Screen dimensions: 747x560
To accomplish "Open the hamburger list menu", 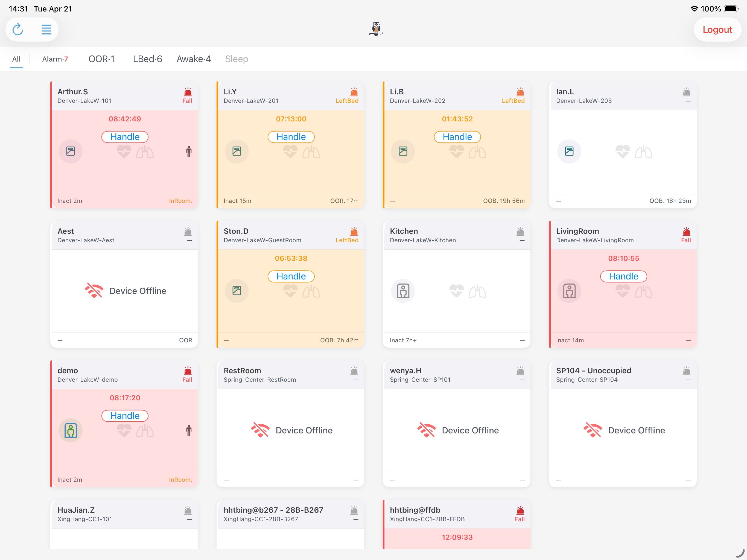I will 46,29.
